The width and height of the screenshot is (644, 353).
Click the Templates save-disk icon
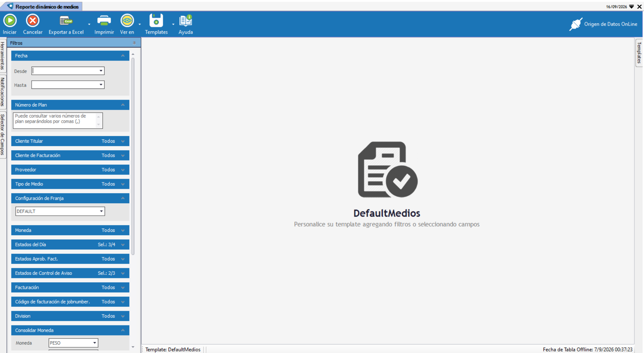(156, 21)
